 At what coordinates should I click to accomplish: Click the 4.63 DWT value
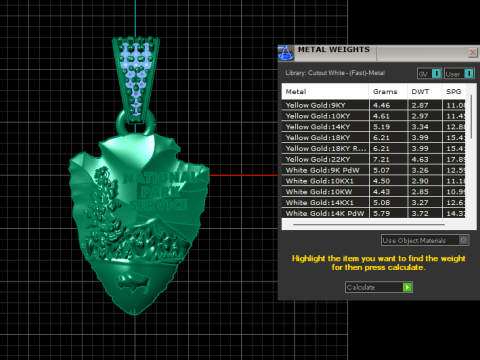coord(420,159)
